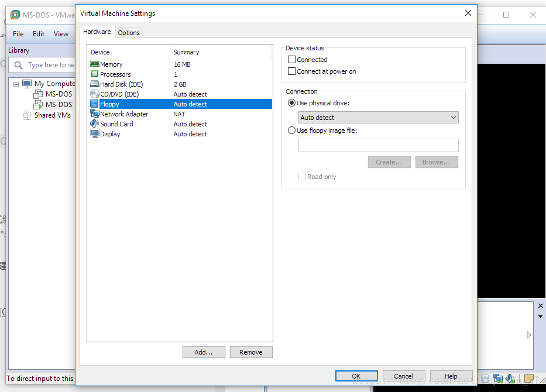Select the Display monitor icon

94,133
